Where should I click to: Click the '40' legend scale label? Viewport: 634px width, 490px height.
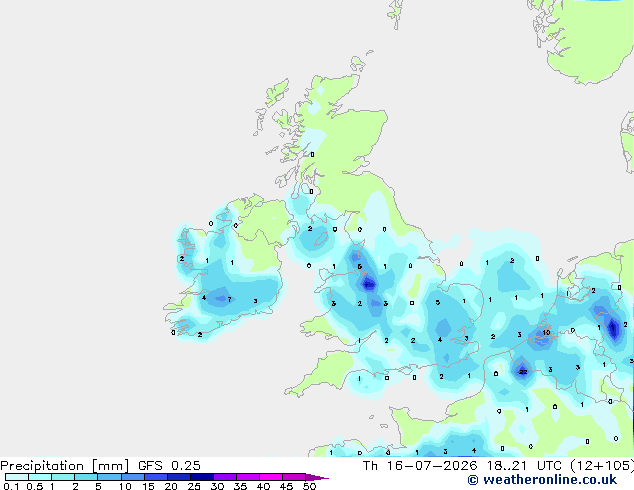click(263, 486)
